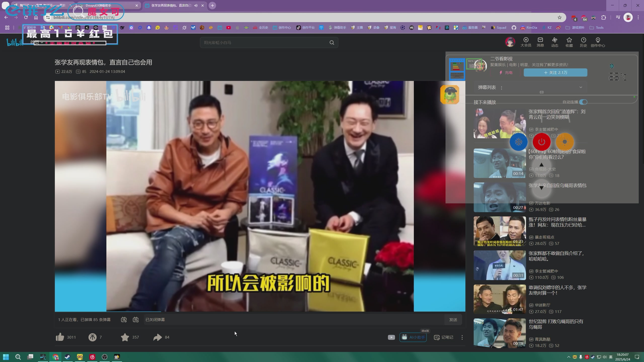Open the more options dots beside 记笔记
The width and height of the screenshot is (644, 362).
point(462,337)
